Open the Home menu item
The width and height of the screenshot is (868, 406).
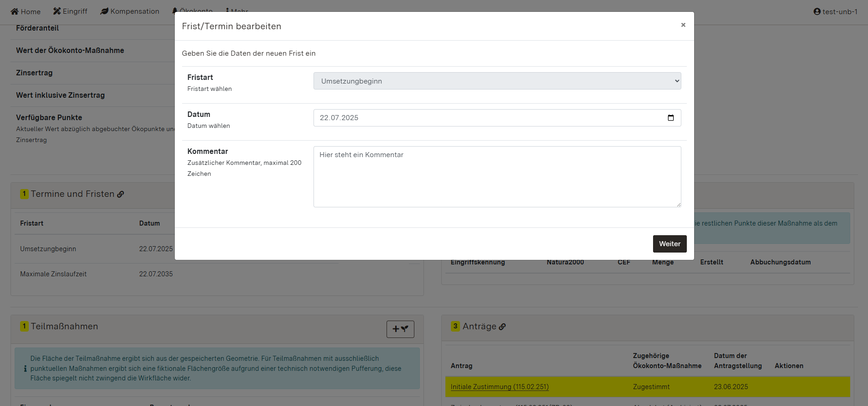(x=26, y=11)
